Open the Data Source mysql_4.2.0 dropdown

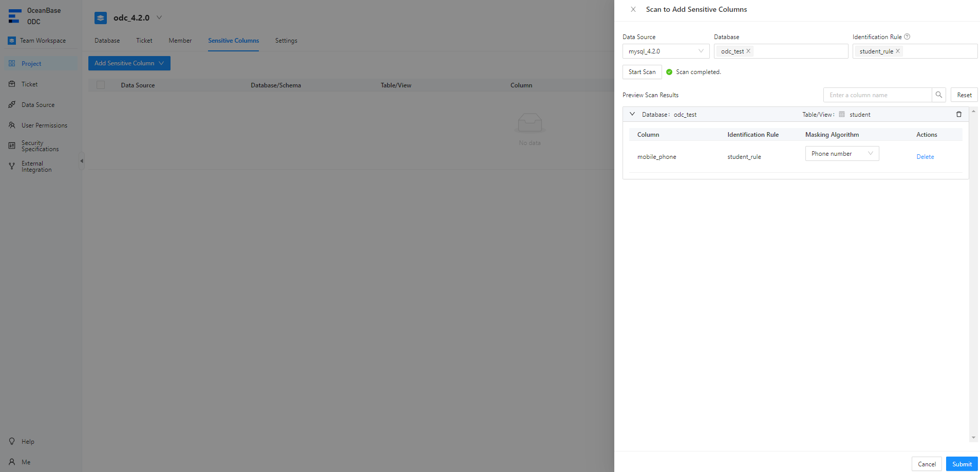(666, 51)
